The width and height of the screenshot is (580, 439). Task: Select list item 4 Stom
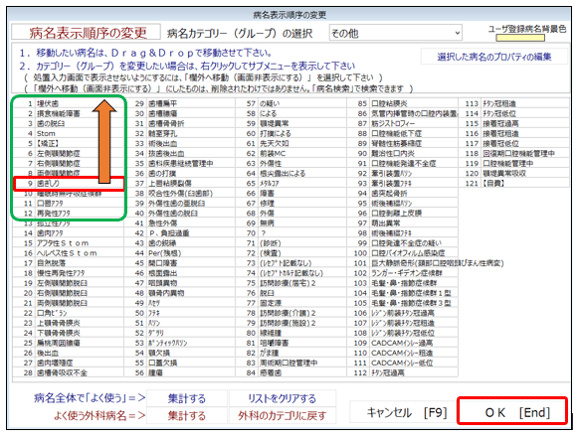click(x=68, y=134)
